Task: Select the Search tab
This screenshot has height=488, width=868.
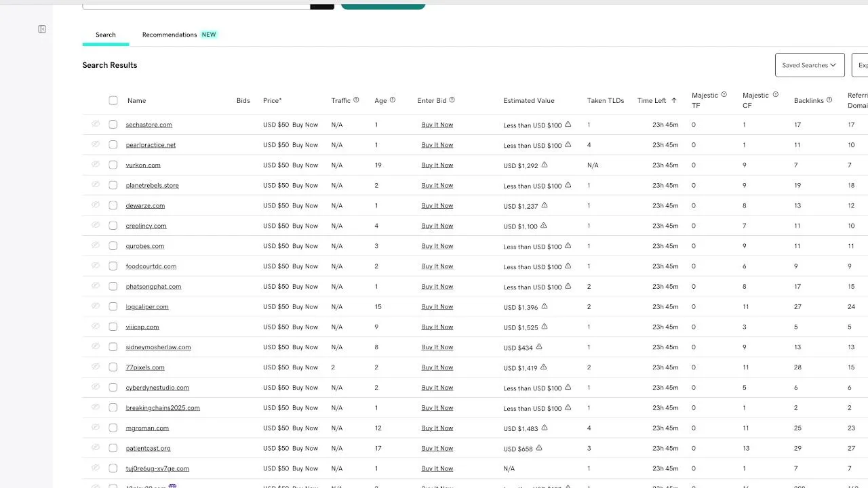Action: click(106, 35)
